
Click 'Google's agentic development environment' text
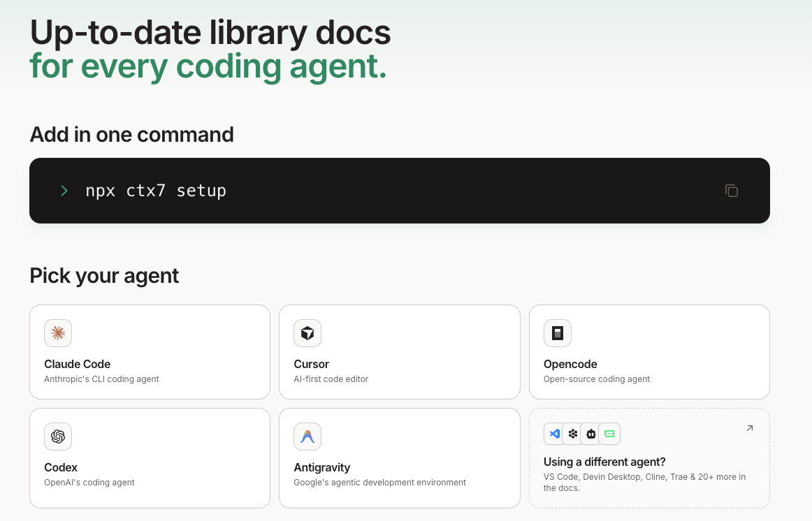tap(379, 483)
